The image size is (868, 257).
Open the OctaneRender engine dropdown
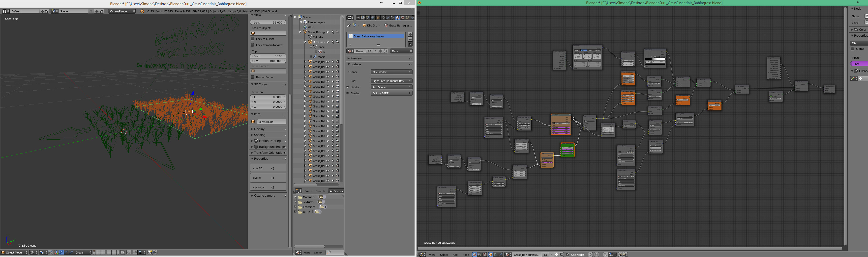pos(122,11)
